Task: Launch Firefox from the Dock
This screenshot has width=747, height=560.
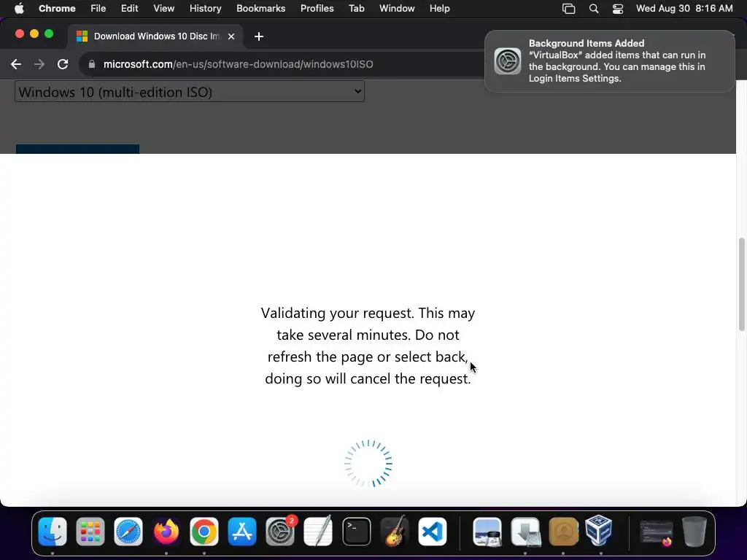Action: pos(166,532)
